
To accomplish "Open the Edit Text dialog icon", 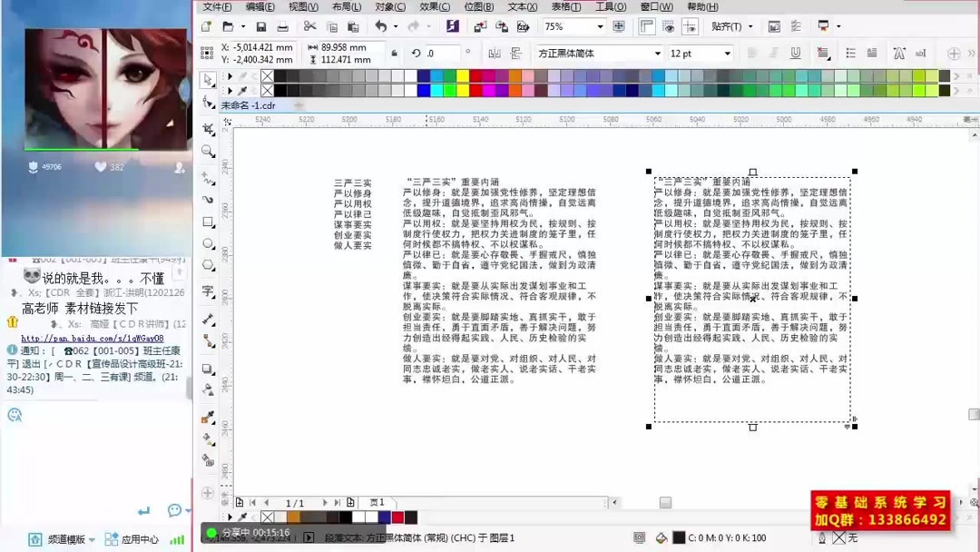I will [x=919, y=53].
